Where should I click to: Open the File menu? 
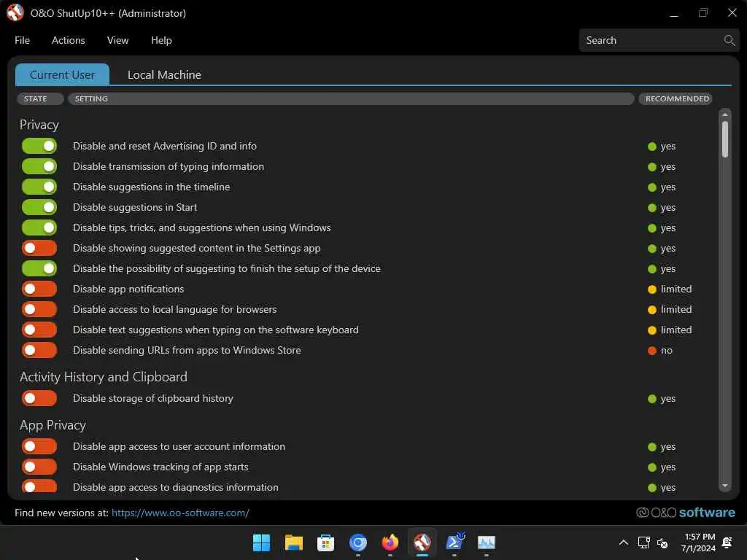[x=22, y=41]
